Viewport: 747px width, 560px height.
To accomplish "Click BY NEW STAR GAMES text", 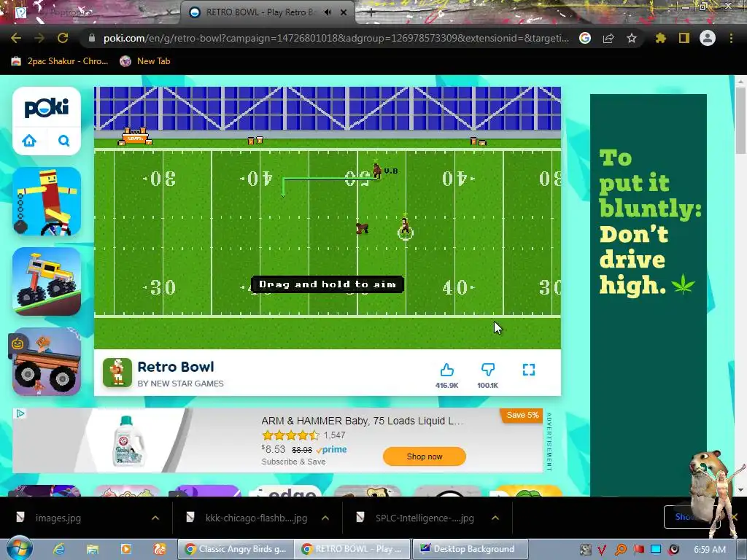I will [181, 384].
